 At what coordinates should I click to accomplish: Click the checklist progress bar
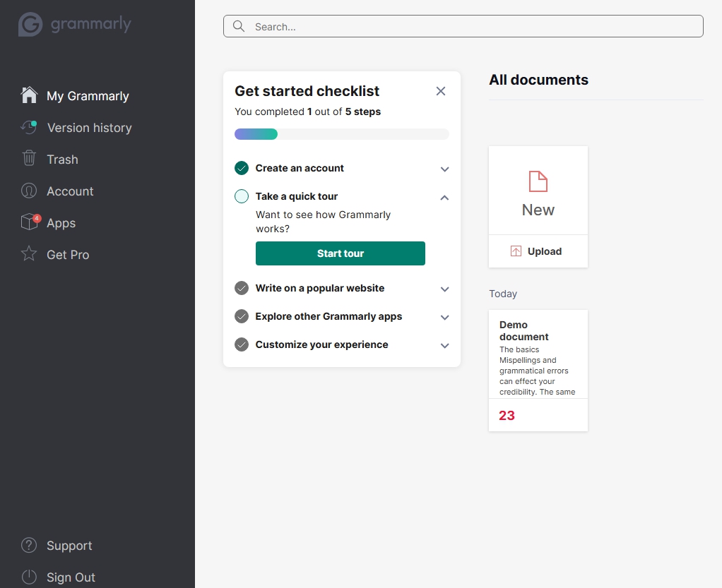click(x=342, y=134)
